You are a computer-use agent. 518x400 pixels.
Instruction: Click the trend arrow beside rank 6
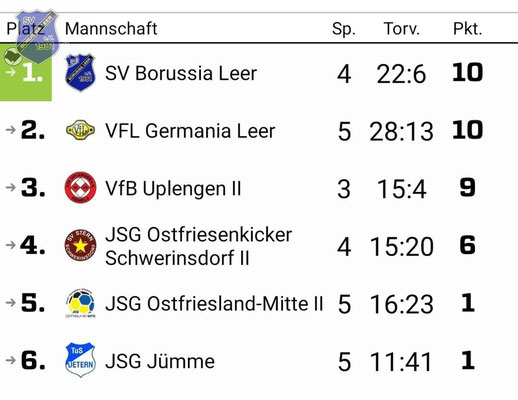pyautogui.click(x=11, y=360)
